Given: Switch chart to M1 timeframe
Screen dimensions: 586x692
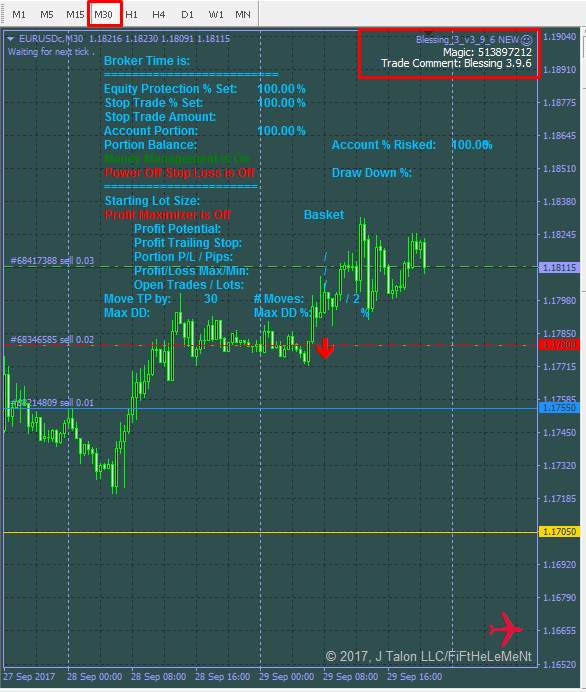Looking at the screenshot, I should (x=19, y=15).
